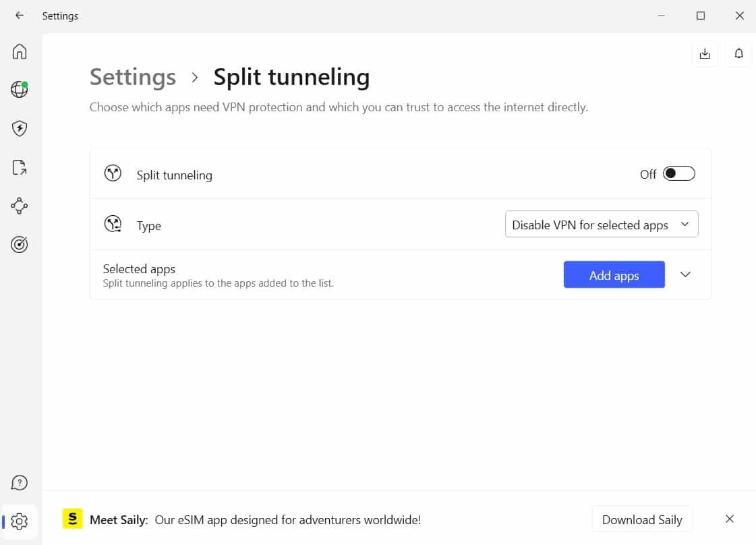The image size is (756, 545).
Task: Click the Split tunneling row icon
Action: coord(113,173)
